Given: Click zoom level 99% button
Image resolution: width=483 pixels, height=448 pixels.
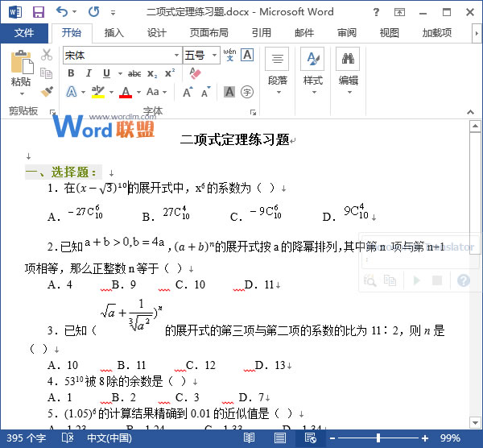Looking at the screenshot, I should point(450,438).
